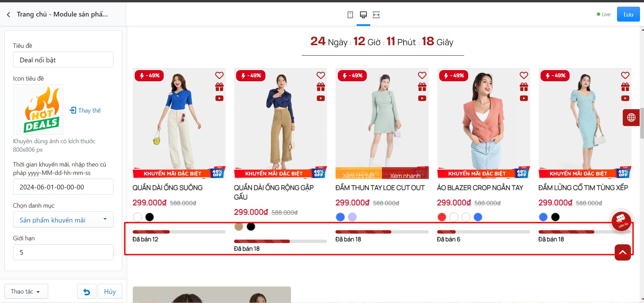This screenshot has height=303, width=644.
Task: Open ĐẦM LỬNG CỔ TIM TÙNG XẾP title
Action: tap(583, 188)
